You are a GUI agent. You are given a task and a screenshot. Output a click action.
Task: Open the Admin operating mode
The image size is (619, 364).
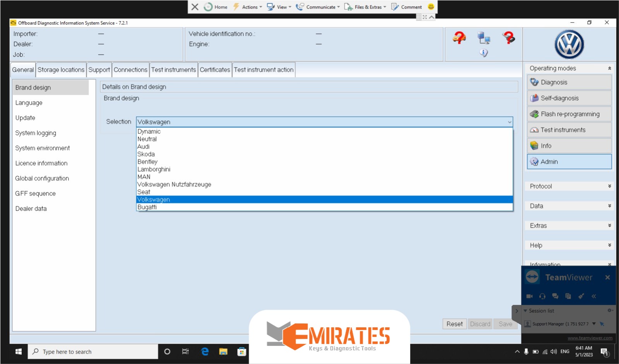[x=569, y=162]
